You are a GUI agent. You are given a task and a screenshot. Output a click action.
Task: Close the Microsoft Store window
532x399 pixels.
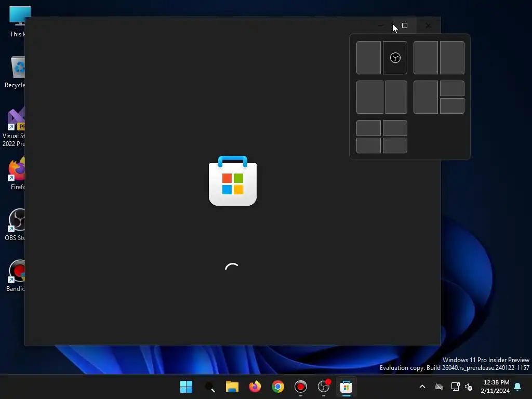point(428,25)
